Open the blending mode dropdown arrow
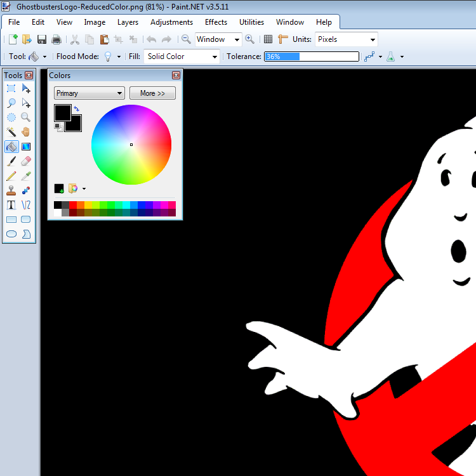The height and width of the screenshot is (476, 476). [x=402, y=56]
